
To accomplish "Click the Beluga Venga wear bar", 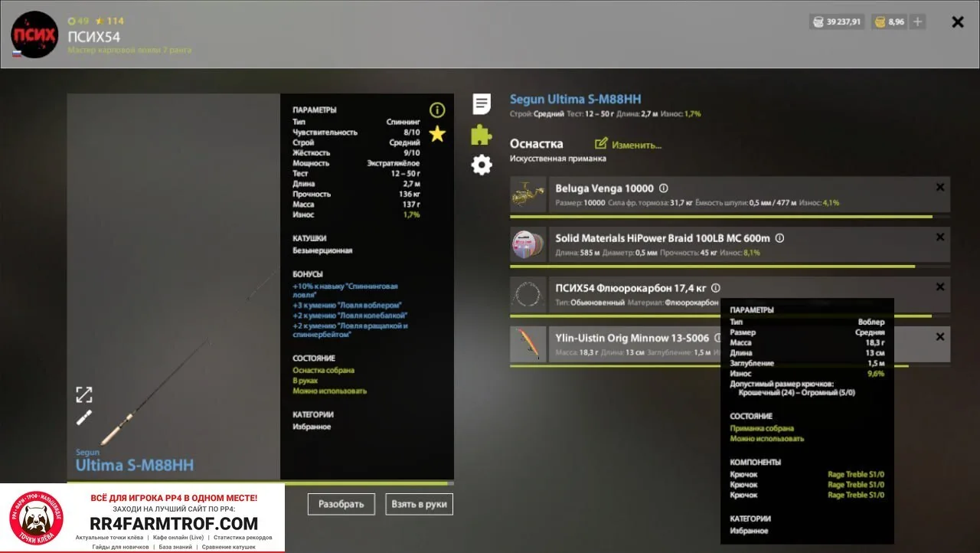I will click(x=730, y=217).
